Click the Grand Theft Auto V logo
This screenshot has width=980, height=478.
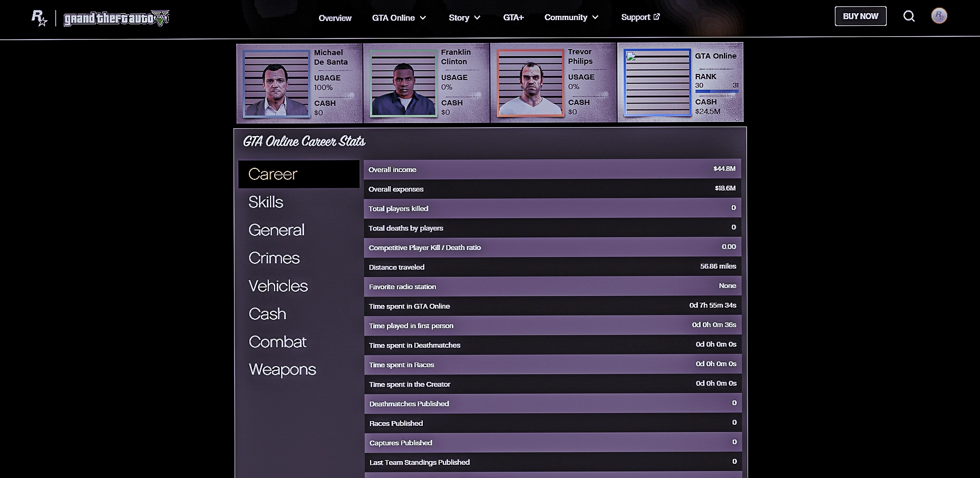[x=116, y=18]
